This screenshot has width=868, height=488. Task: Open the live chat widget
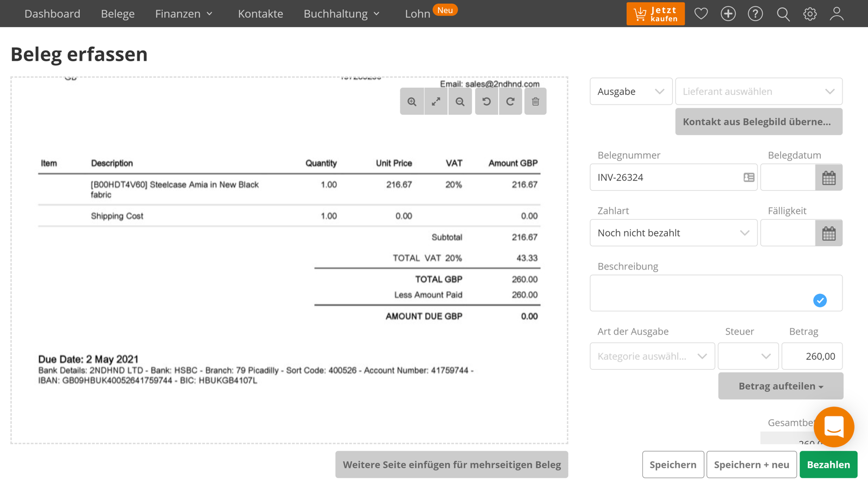pos(834,427)
